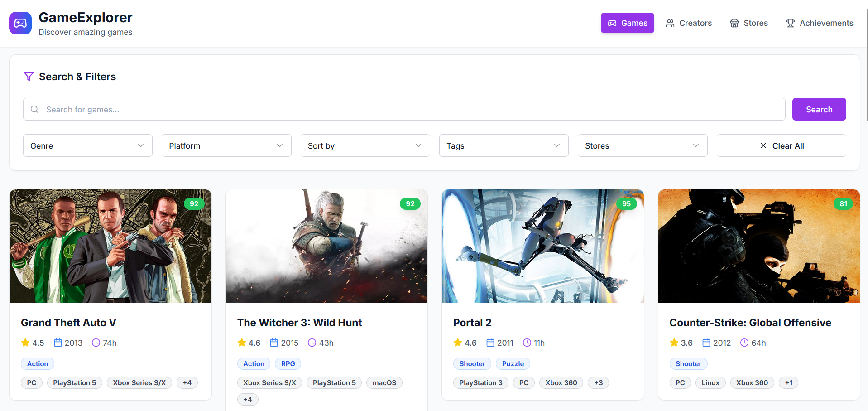Click the +4 platforms chip on Witcher 3
This screenshot has width=868, height=411.
pos(248,399)
